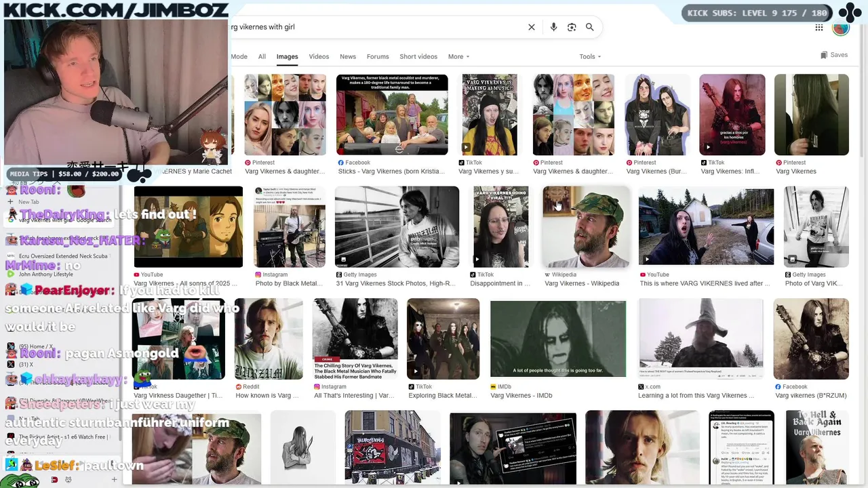Switch to The Pickup Artist s1 e6 tab
868x488 pixels.
coord(61,437)
